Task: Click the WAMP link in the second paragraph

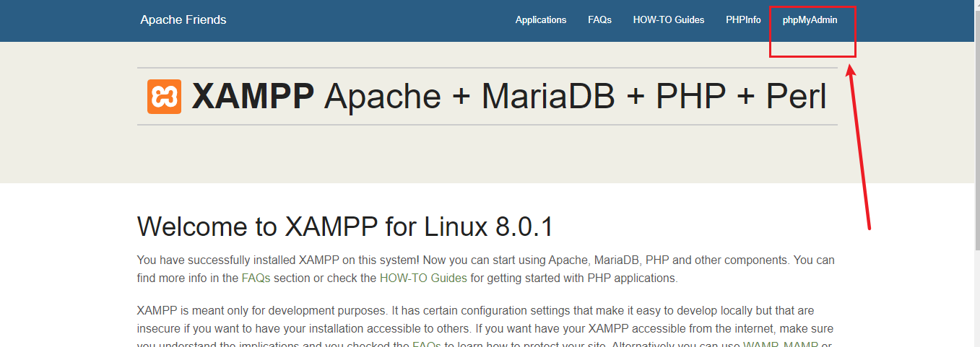Action: 760,345
